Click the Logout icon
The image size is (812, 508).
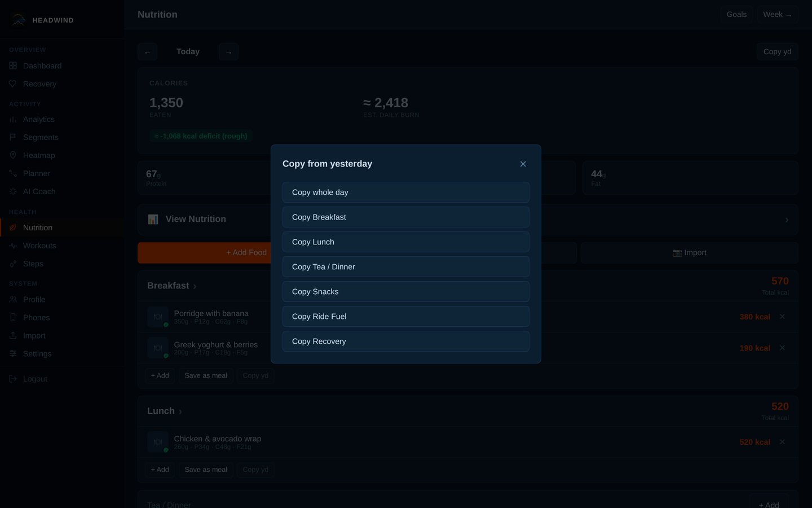[13, 379]
